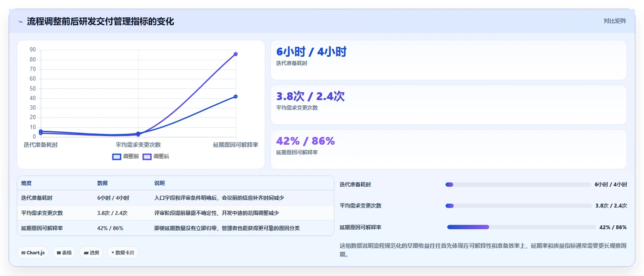Toggle the 调整前 legend swatch
This screenshot has height=276, width=644.
[x=117, y=156]
